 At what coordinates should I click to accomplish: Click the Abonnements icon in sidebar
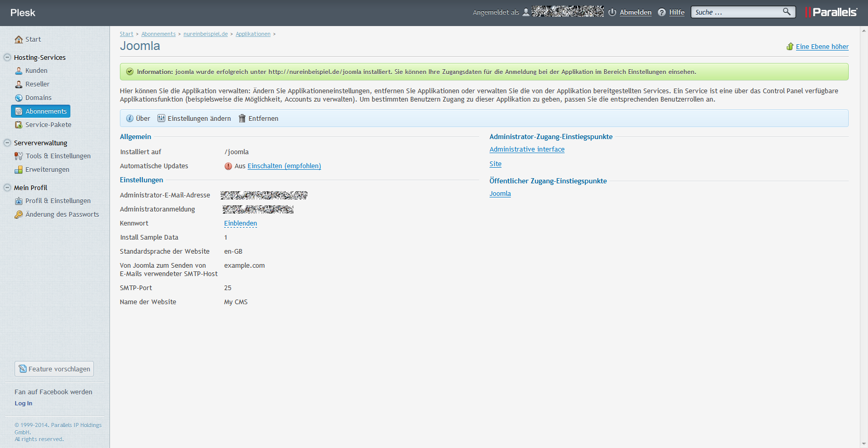click(x=19, y=111)
